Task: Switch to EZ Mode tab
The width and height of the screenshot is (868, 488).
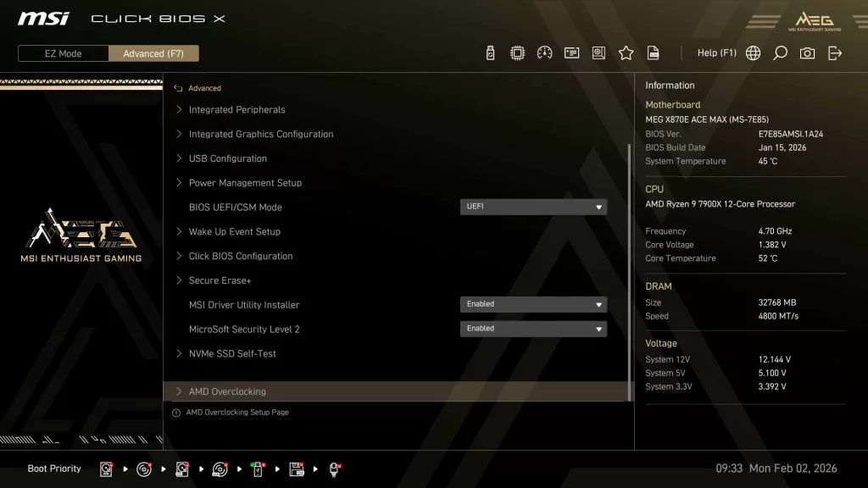Action: pos(62,53)
